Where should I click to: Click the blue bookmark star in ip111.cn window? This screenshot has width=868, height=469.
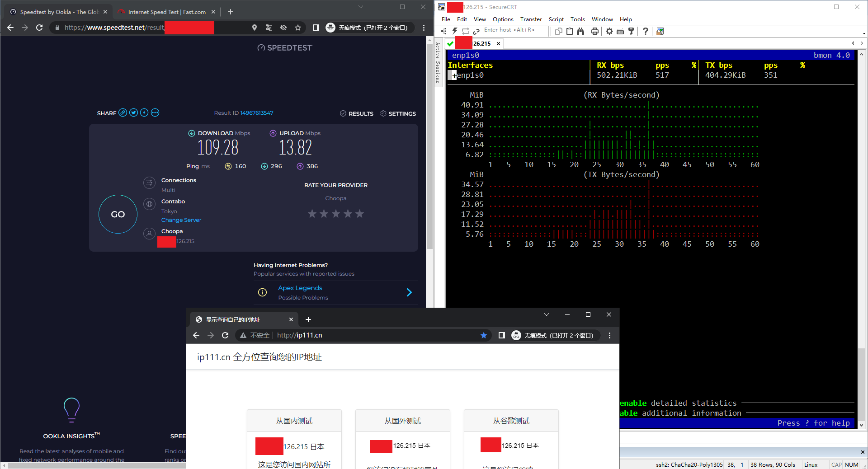484,335
